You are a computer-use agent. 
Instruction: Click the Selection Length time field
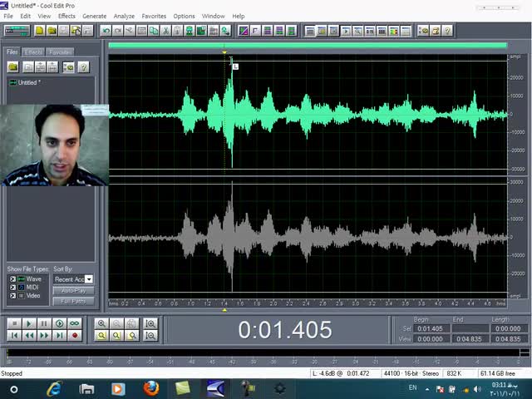[509, 328]
